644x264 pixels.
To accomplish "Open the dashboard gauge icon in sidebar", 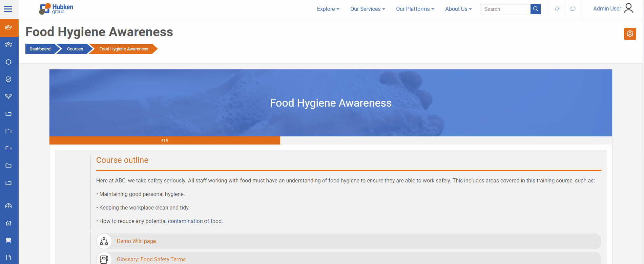I will tap(9, 206).
